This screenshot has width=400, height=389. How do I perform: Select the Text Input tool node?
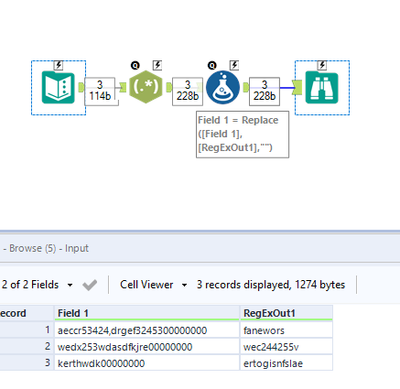pos(58,87)
